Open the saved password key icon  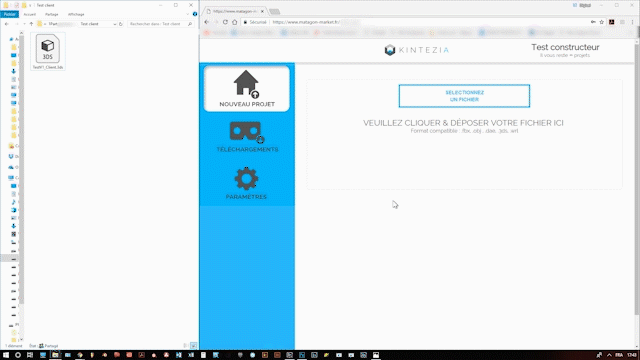click(593, 22)
